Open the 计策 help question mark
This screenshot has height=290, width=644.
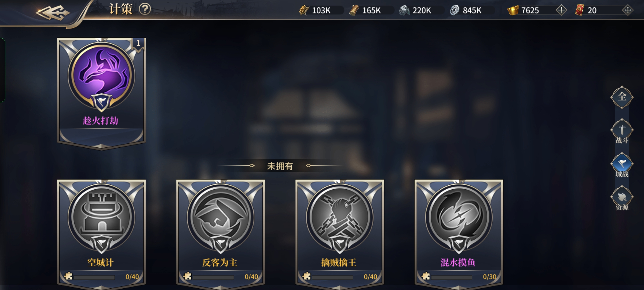[145, 9]
